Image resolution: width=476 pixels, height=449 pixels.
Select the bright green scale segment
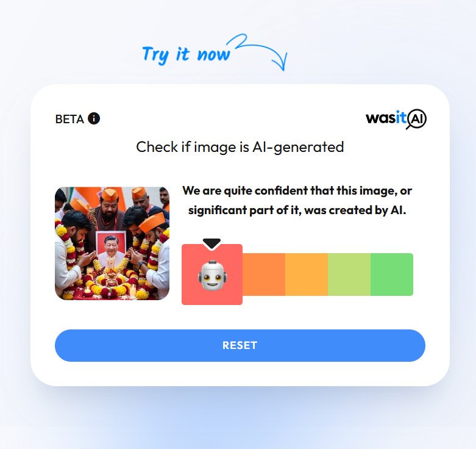[x=392, y=275]
